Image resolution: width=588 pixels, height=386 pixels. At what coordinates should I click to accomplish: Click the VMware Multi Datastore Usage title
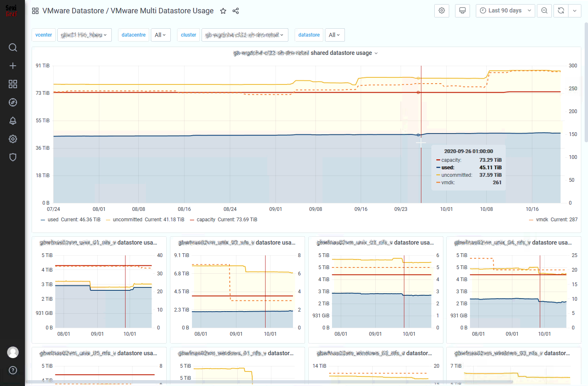coord(162,11)
